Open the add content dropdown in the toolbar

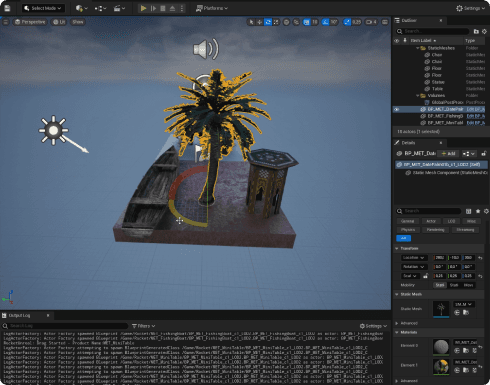pyautogui.click(x=82, y=8)
